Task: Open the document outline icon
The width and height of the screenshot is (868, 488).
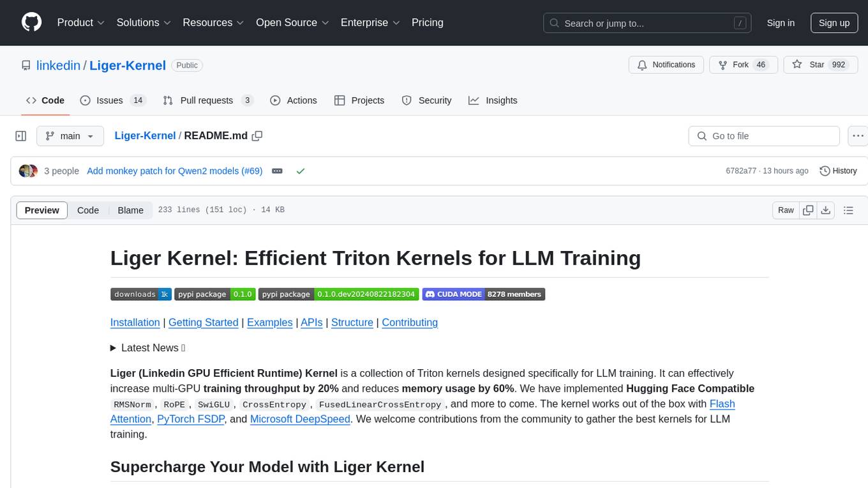Action: click(x=848, y=210)
